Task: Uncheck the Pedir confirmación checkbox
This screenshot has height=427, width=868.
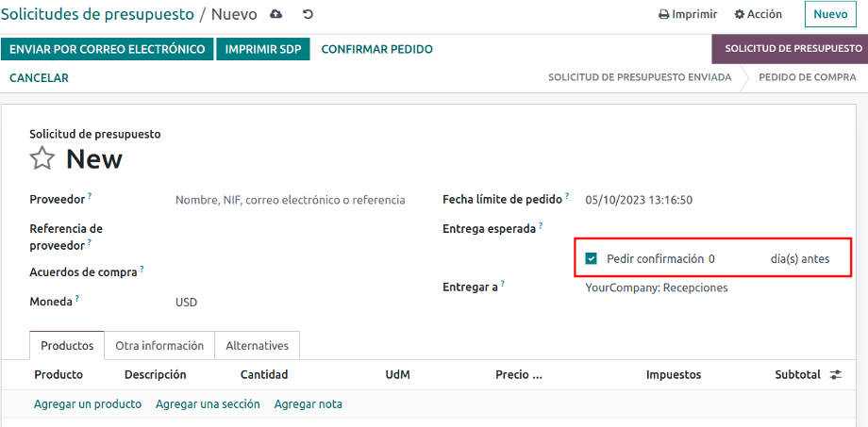Action: [592, 258]
